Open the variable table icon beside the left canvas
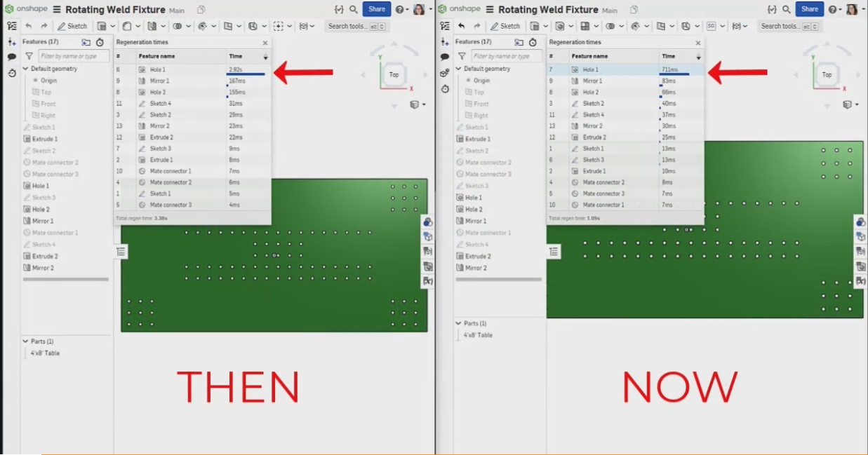868x455 pixels. (427, 281)
